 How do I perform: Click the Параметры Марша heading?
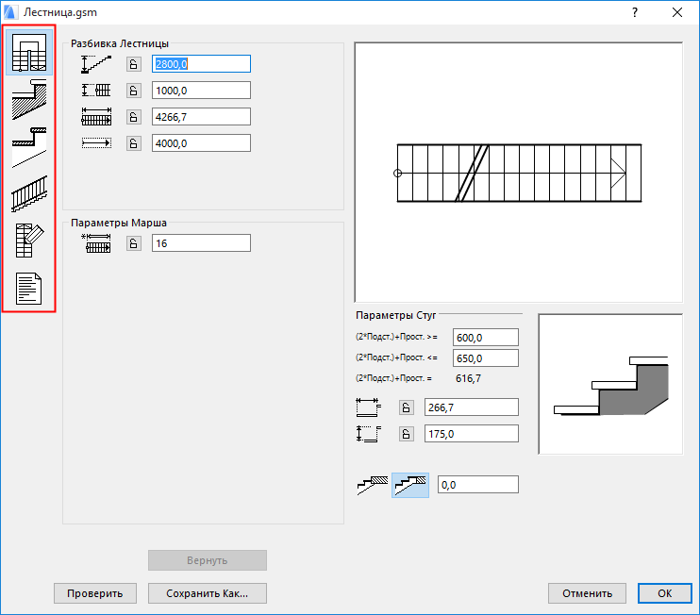point(119,223)
